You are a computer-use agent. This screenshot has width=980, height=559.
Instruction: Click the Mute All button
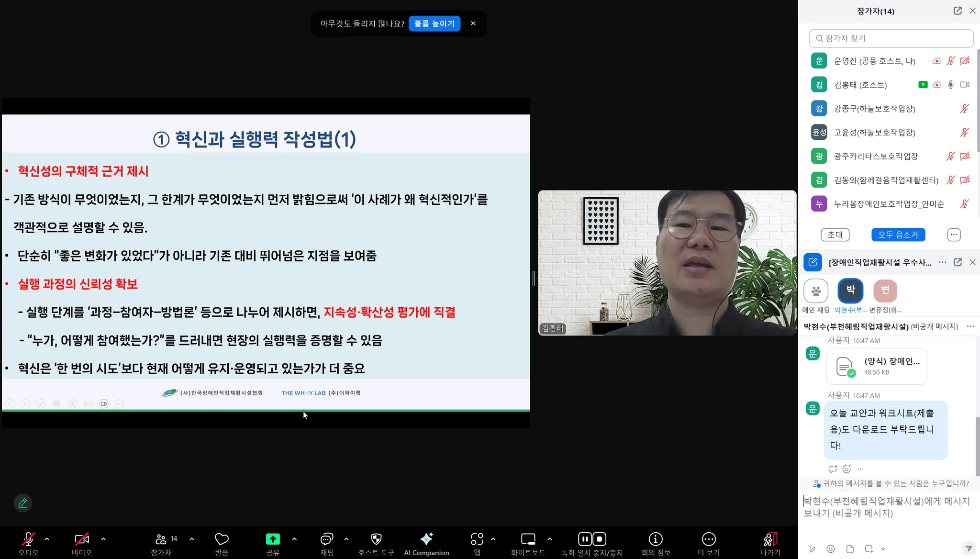[x=898, y=235]
